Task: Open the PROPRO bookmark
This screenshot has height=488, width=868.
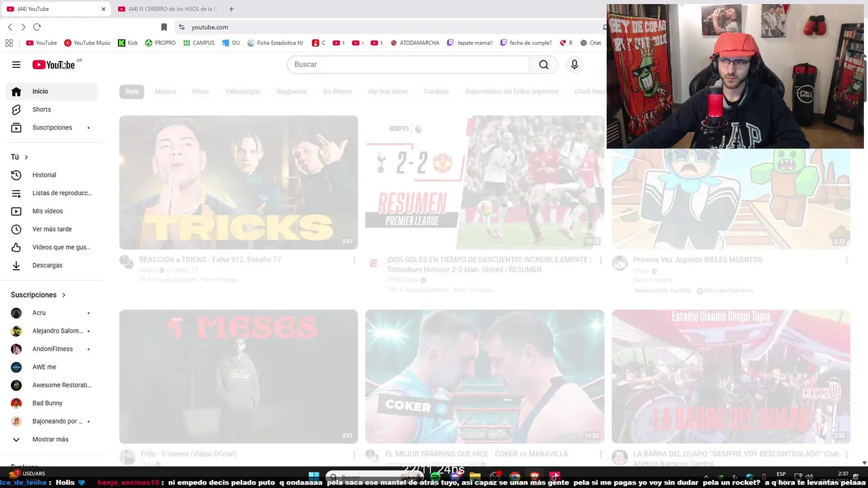Action: coord(160,43)
